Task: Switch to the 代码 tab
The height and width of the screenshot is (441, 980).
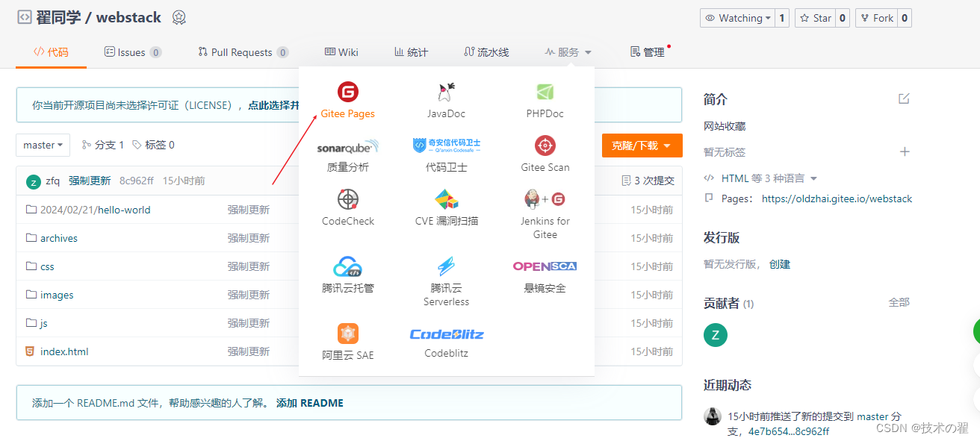Action: [51, 52]
